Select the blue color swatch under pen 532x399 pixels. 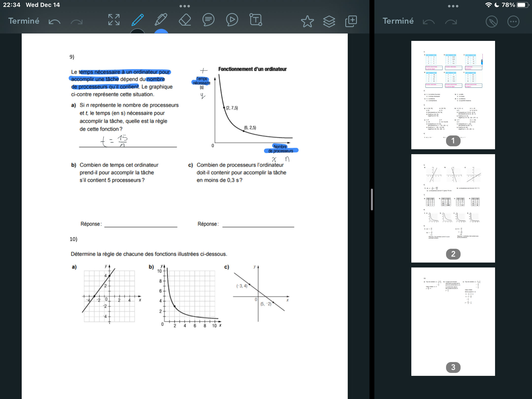[161, 31]
